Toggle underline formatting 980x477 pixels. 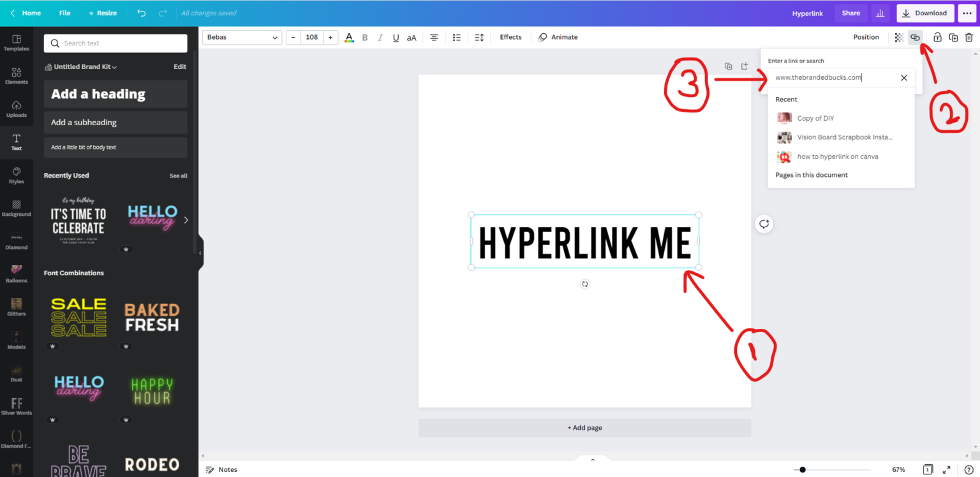coord(396,38)
